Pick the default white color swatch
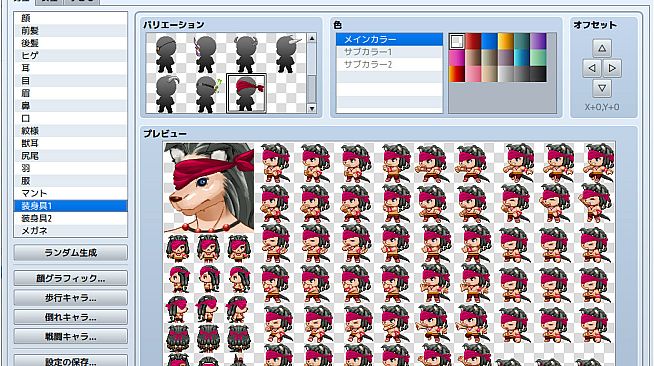Image resolution: width=654 pixels, height=366 pixels. tap(457, 42)
